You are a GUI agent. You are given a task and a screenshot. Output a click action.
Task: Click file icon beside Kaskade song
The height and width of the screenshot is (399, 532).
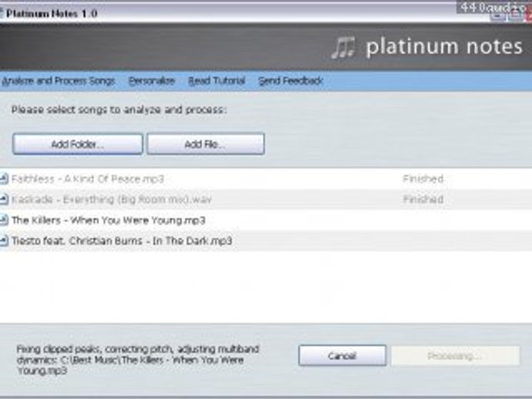4,199
